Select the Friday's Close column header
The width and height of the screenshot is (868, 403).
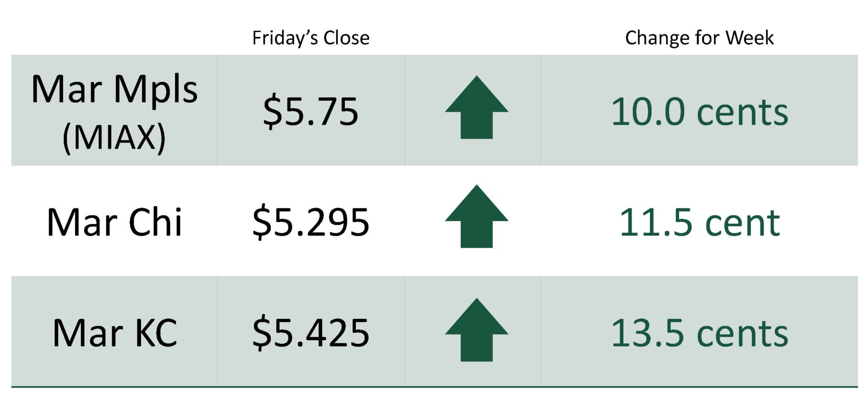(311, 38)
